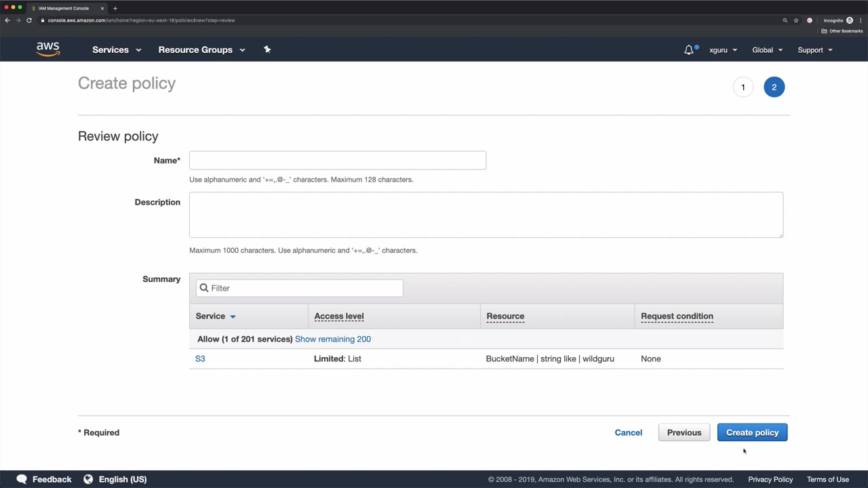Click the policy Name input field
The width and height of the screenshot is (868, 488).
[x=338, y=161]
